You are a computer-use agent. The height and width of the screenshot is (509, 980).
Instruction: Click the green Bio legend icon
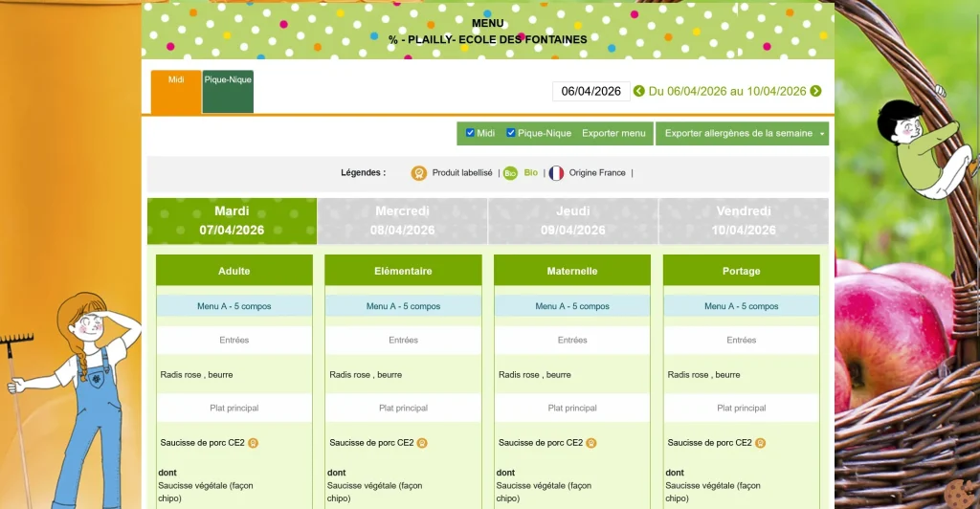pyautogui.click(x=510, y=173)
